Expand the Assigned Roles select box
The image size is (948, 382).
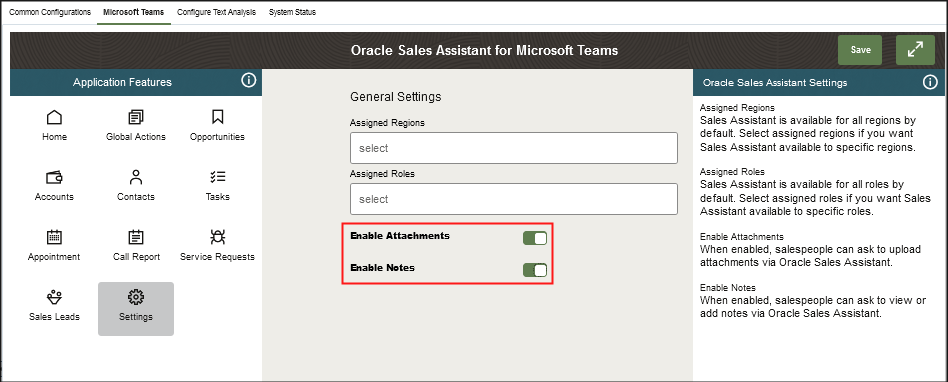514,199
